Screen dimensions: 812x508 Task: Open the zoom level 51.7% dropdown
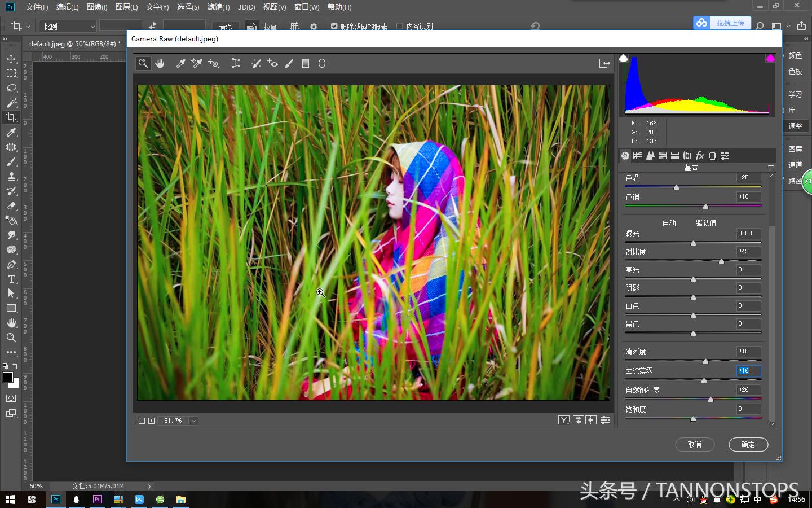tap(193, 420)
